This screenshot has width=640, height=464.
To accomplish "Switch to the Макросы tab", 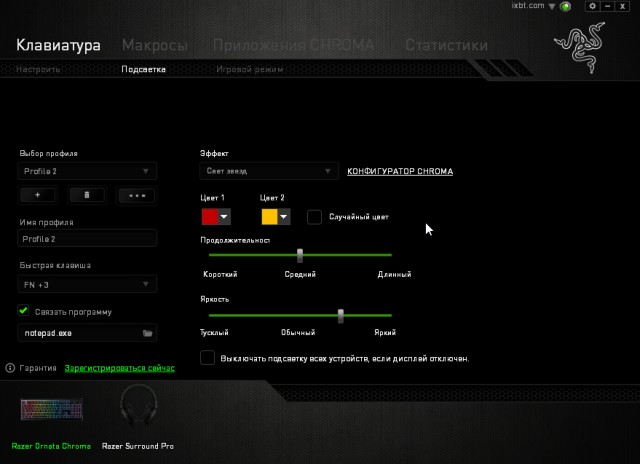I will point(154,45).
